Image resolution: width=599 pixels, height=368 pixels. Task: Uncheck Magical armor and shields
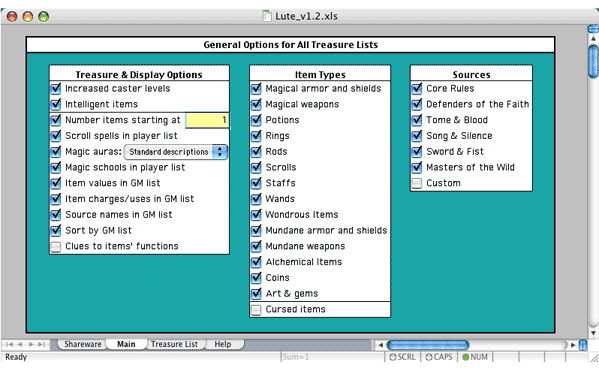click(256, 88)
